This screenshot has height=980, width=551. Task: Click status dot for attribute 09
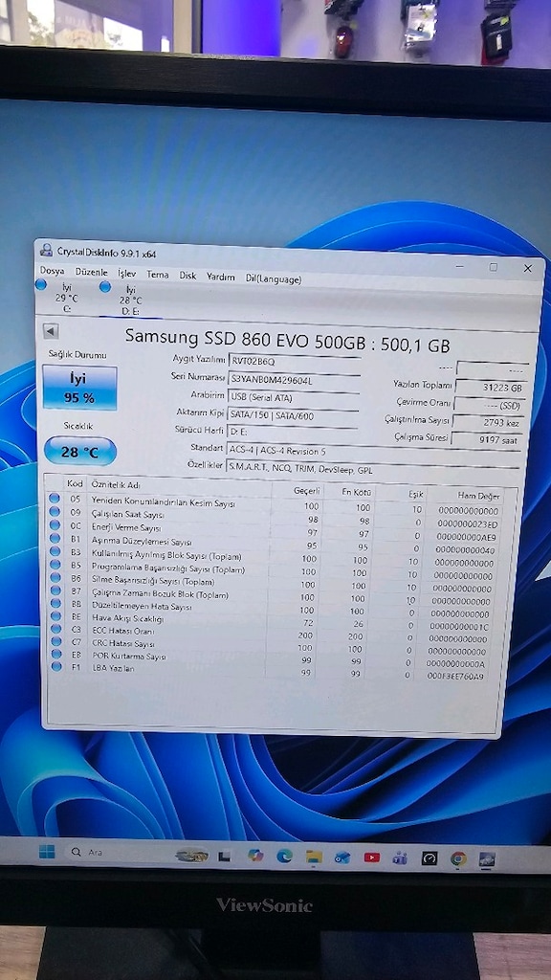point(55,512)
